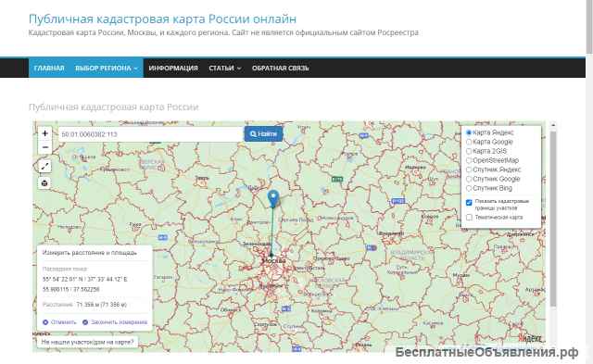Click the Измерить расстояние и площадь heading

pos(90,253)
